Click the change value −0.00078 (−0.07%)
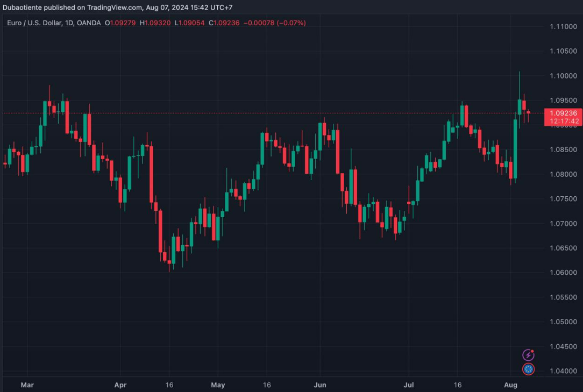The image size is (583, 392). (x=275, y=23)
